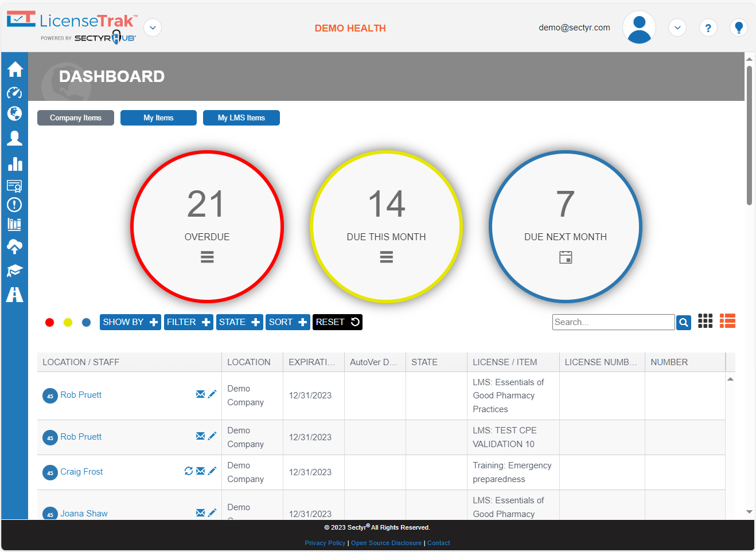The height and width of the screenshot is (552, 756).
Task: Click the 14 Due This Month count
Action: pyautogui.click(x=387, y=204)
